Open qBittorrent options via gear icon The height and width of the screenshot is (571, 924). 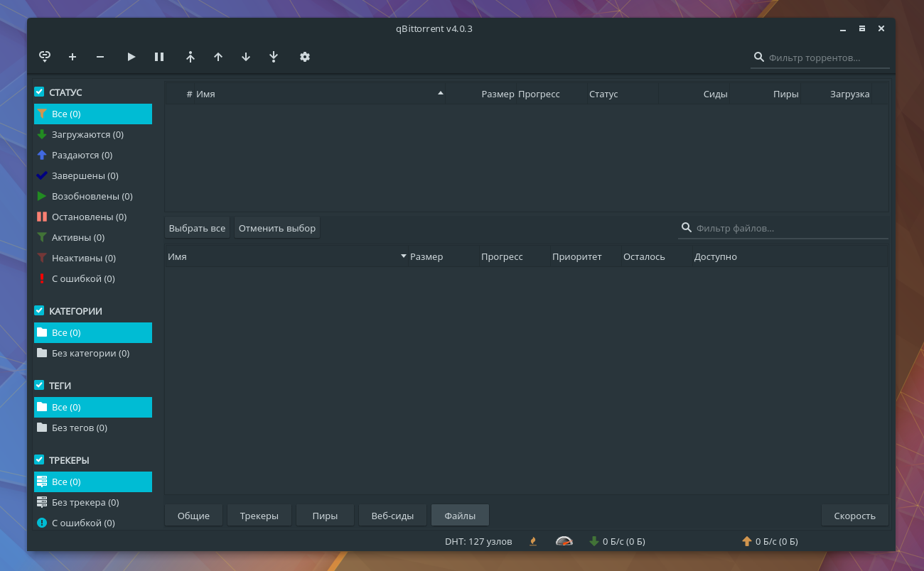(305, 57)
